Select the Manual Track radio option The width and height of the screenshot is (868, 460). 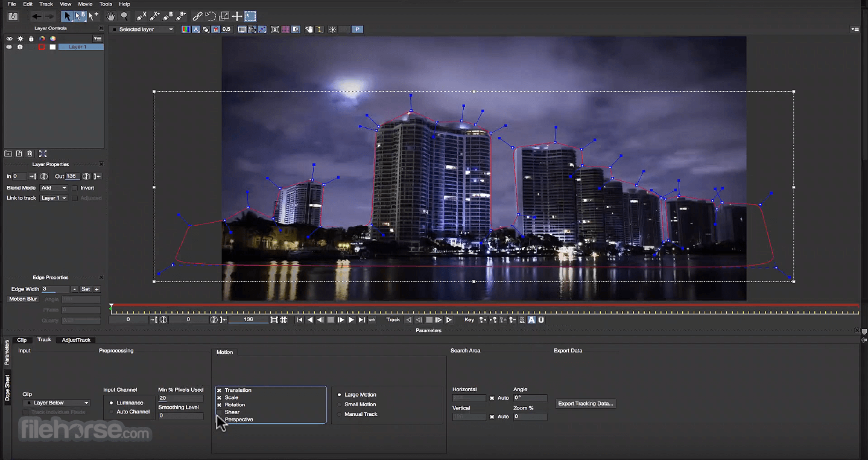[x=340, y=414]
